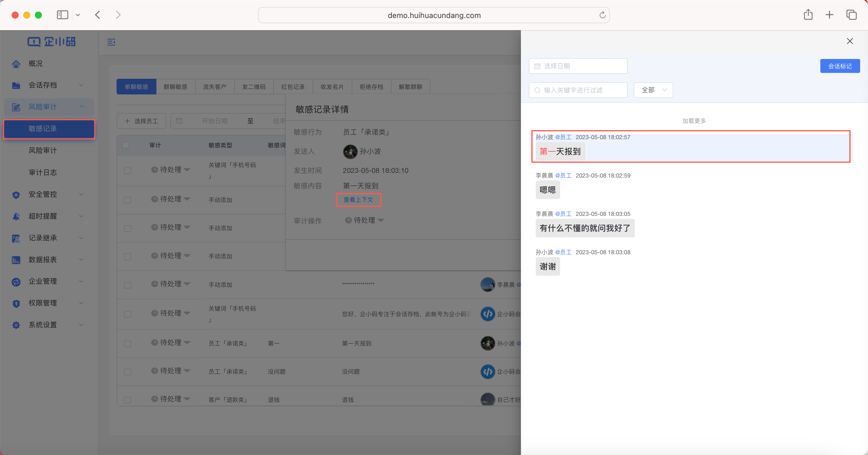Switch to the 群聊敏感 tab

click(176, 87)
